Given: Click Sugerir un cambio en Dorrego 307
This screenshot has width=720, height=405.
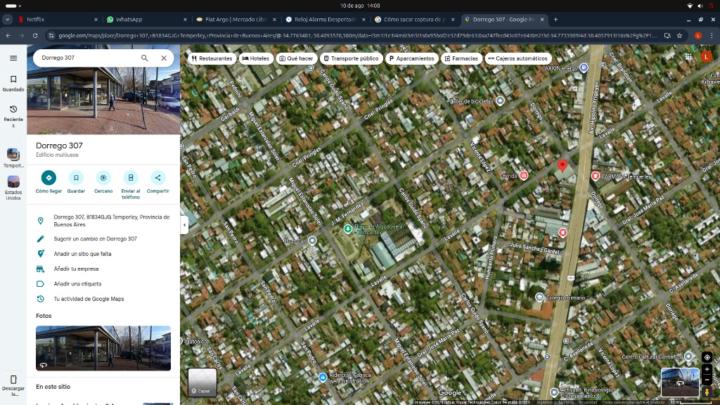Looking at the screenshot, I should click(95, 239).
